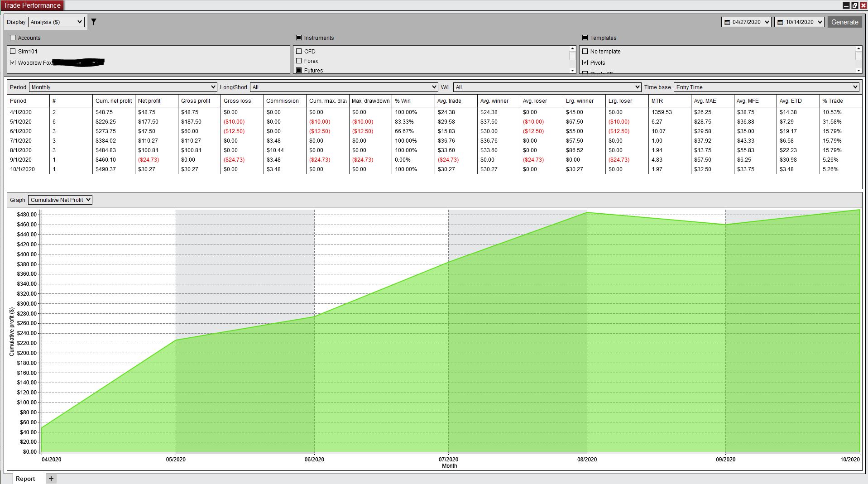
Task: Open calendar icon for start date 04/27/2020
Action: click(x=727, y=22)
